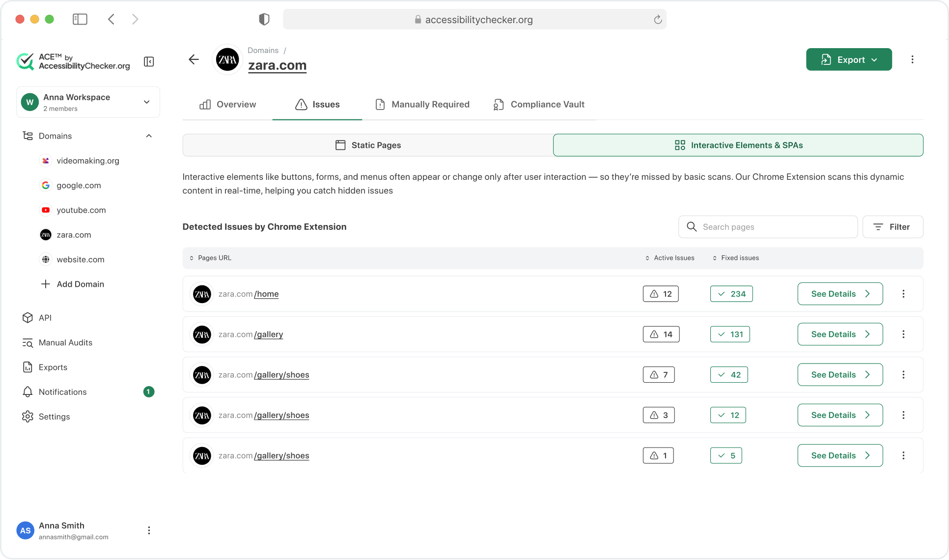Click the Safari sidebar toggle icon
This screenshot has height=560, width=949.
tap(80, 19)
